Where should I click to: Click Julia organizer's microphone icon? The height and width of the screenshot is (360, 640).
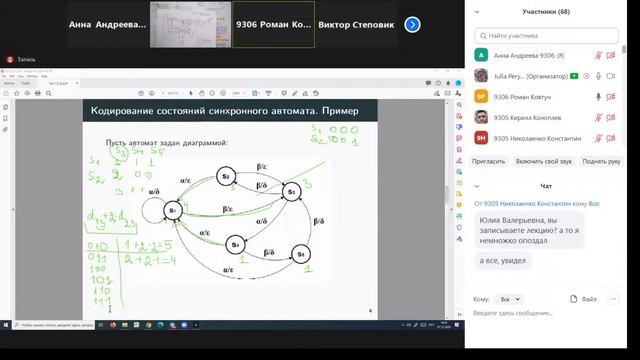[598, 76]
